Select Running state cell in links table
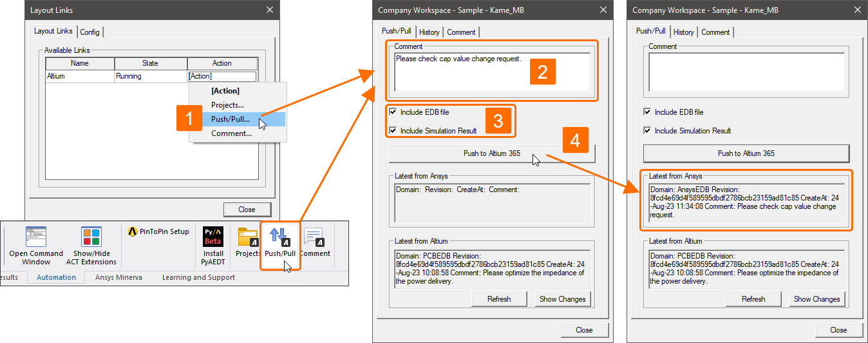Viewport: 868px width, 343px height. coord(151,76)
